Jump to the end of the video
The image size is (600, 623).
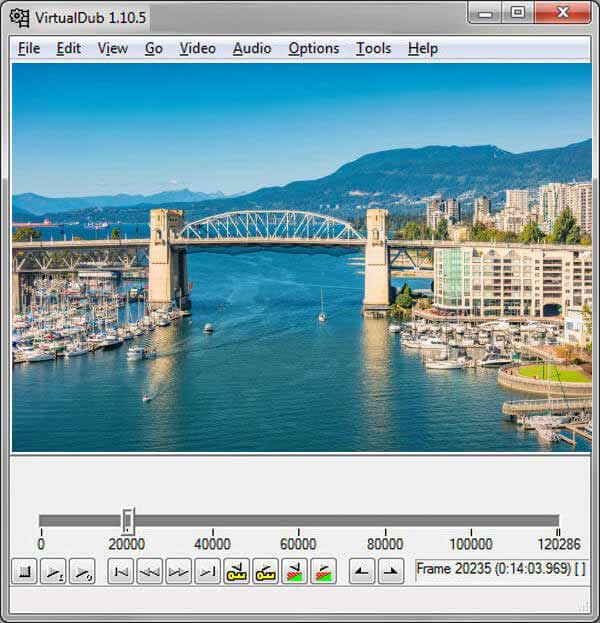click(x=207, y=571)
